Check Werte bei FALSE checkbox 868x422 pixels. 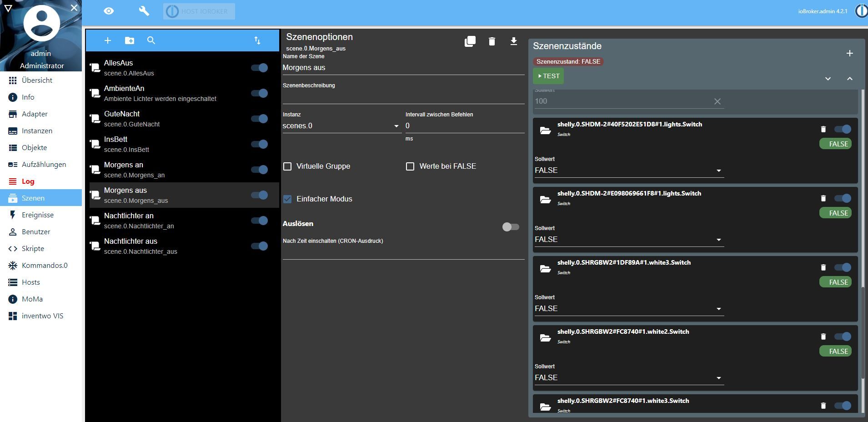pyautogui.click(x=410, y=166)
